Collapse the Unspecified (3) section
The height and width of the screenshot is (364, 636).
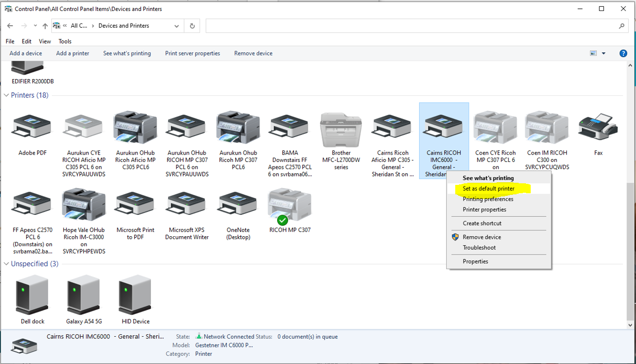pyautogui.click(x=5, y=263)
